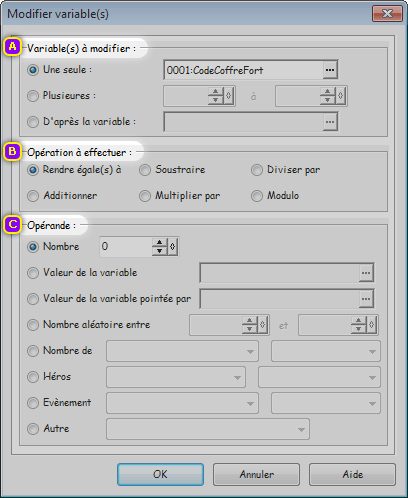
Task: Open the first Héros dropdown
Action: pyautogui.click(x=176, y=377)
